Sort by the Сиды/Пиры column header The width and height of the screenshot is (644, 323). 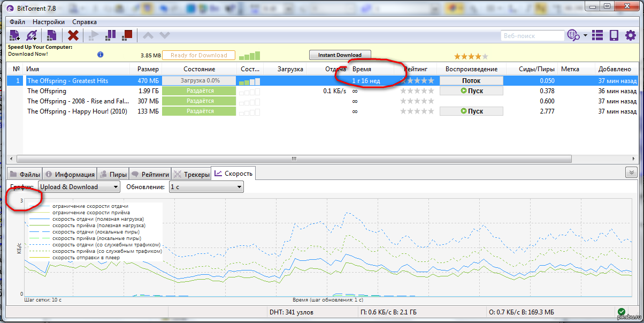[531, 69]
